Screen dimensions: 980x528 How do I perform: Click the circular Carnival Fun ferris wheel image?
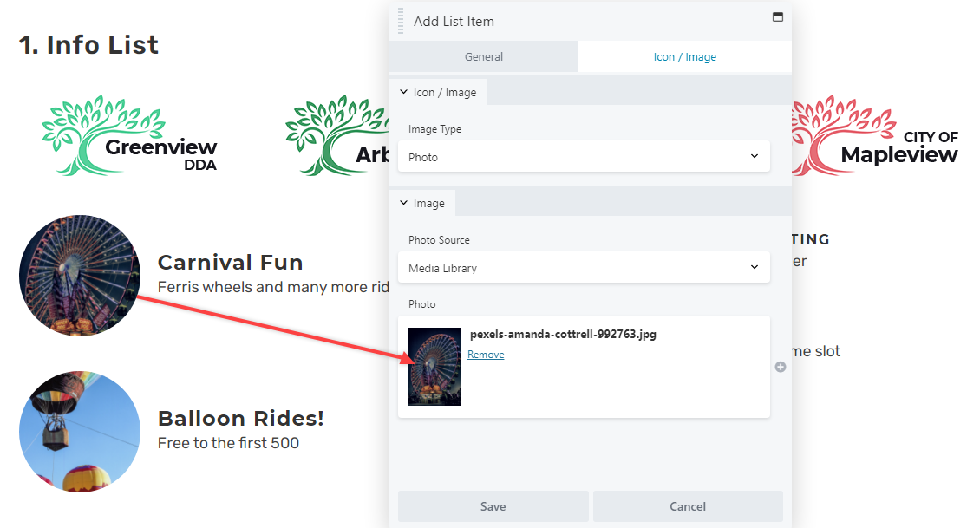coord(80,276)
